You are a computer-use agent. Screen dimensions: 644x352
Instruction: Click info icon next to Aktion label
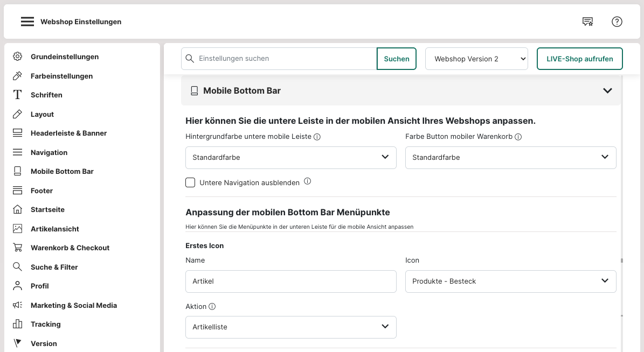(x=212, y=307)
